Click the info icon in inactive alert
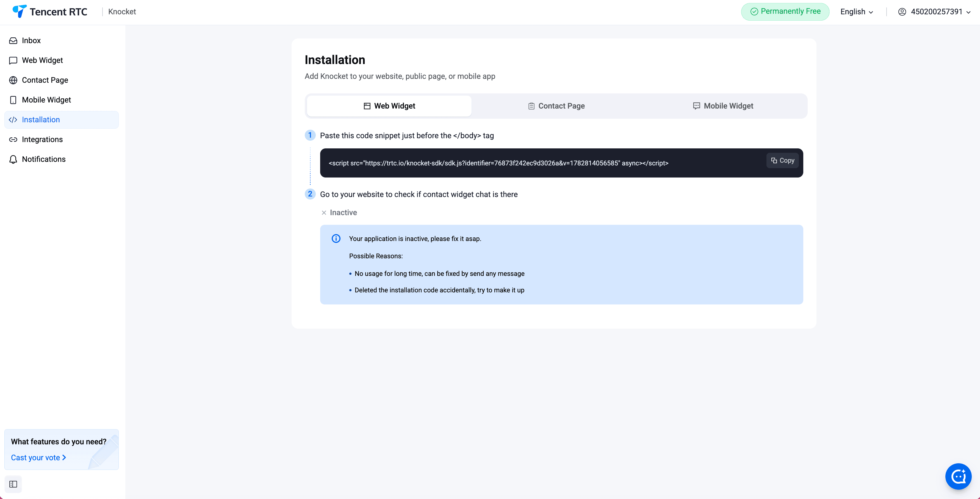The height and width of the screenshot is (499, 980). point(336,239)
